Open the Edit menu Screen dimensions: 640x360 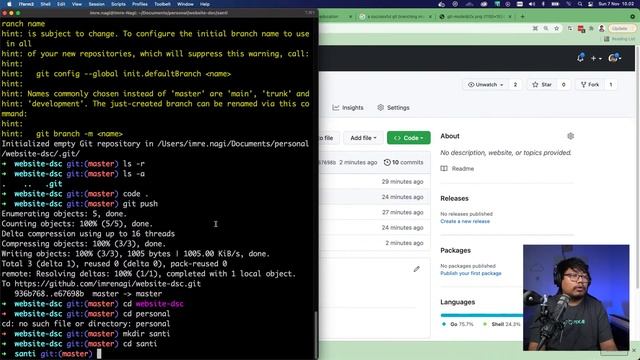[61, 4]
